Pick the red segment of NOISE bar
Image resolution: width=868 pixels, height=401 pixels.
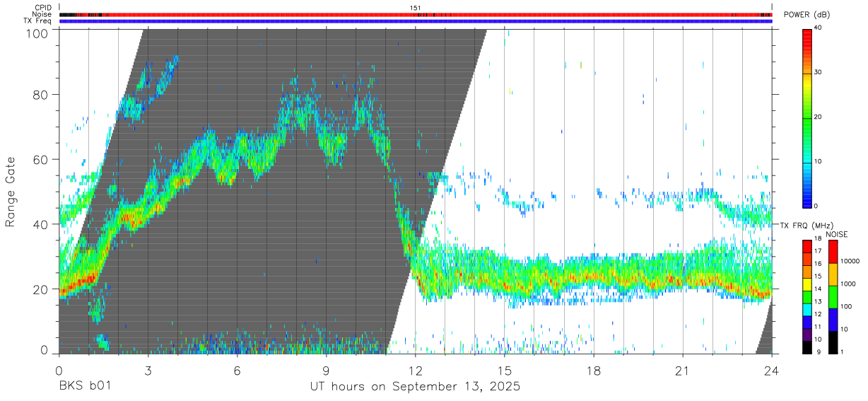(833, 252)
